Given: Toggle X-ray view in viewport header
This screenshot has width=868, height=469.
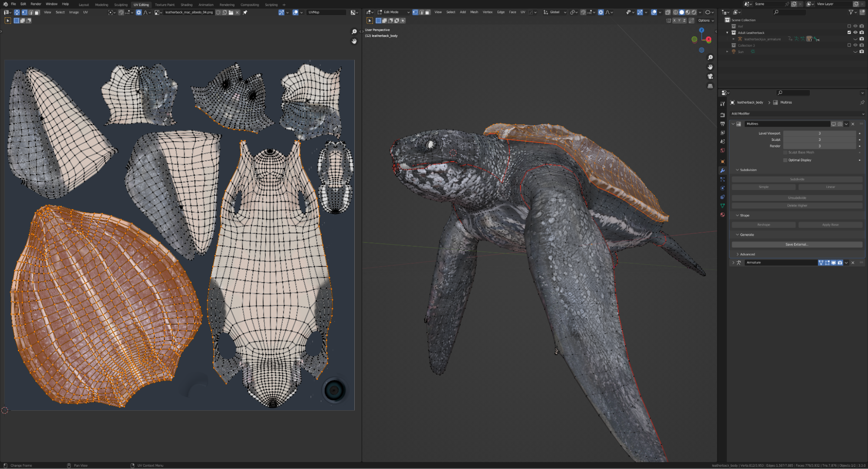Looking at the screenshot, I should (668, 12).
